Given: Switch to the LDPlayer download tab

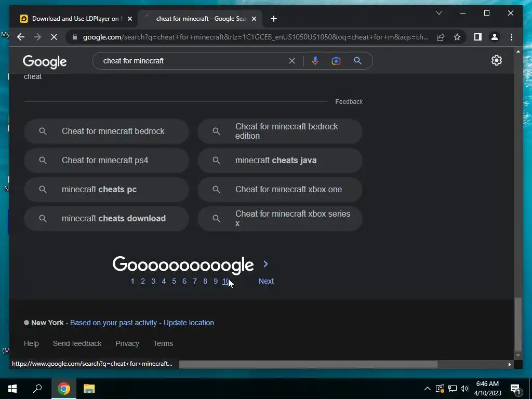Looking at the screenshot, I should click(x=75, y=19).
